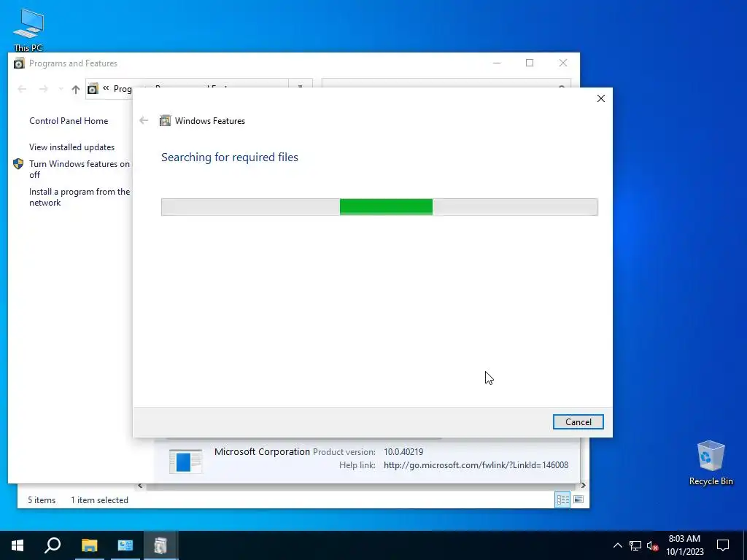Open the Microsoft help link URL
The width and height of the screenshot is (747, 560).
click(x=476, y=465)
